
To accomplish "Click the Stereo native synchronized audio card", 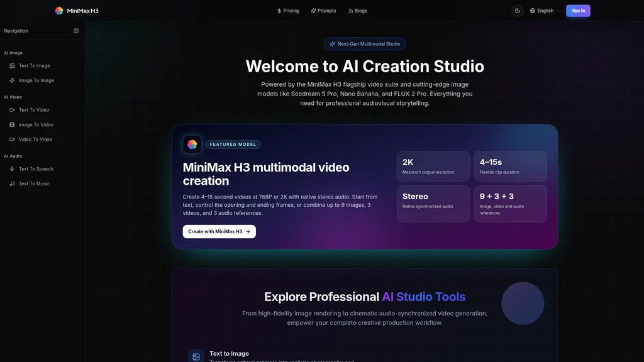I will (x=433, y=204).
